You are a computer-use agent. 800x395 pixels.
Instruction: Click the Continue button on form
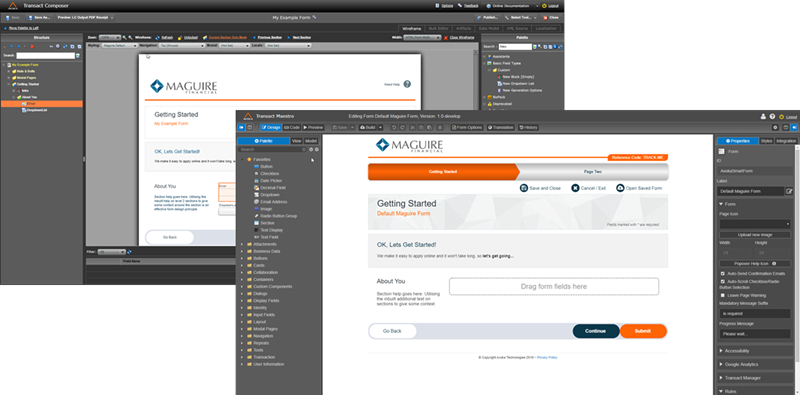pyautogui.click(x=595, y=331)
